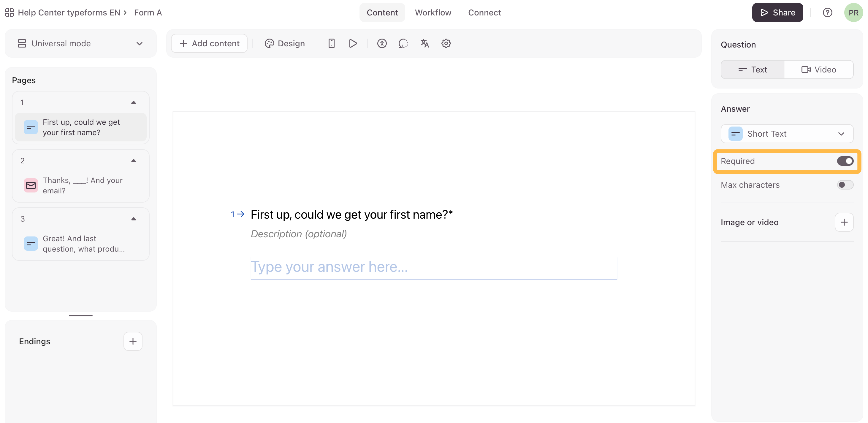Click the Add content button

pos(209,43)
